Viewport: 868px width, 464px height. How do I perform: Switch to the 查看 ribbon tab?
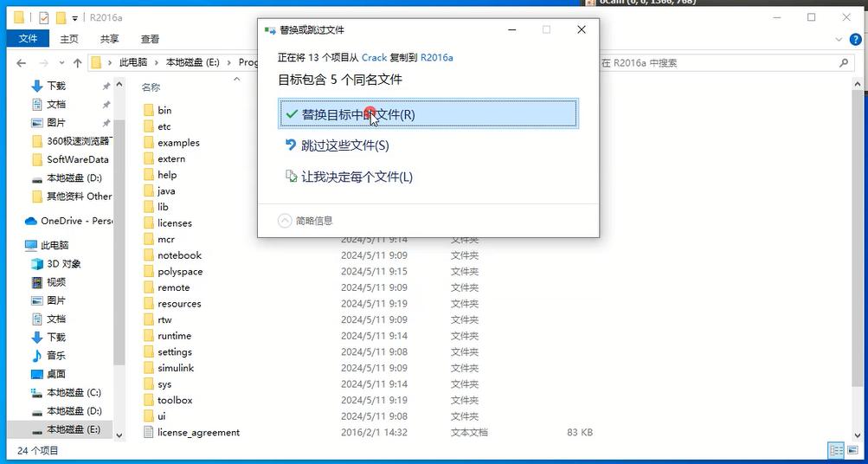(x=150, y=39)
